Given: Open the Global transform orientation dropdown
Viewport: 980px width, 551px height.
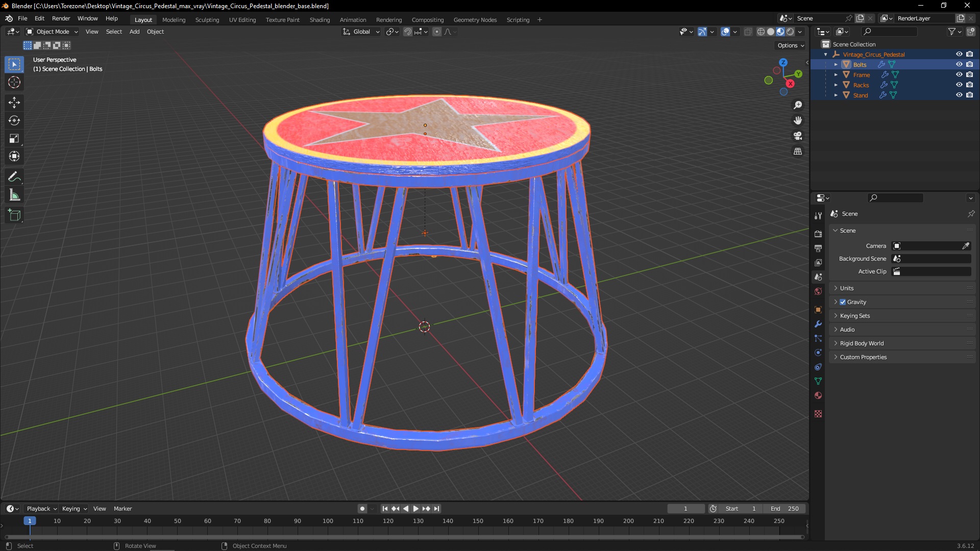Looking at the screenshot, I should (x=361, y=32).
